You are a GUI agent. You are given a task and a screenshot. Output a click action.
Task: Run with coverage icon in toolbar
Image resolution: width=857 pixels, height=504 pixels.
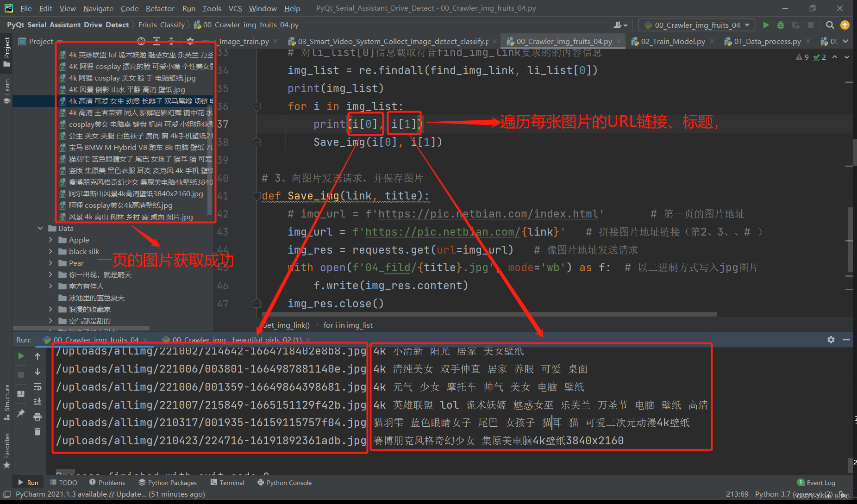[795, 25]
